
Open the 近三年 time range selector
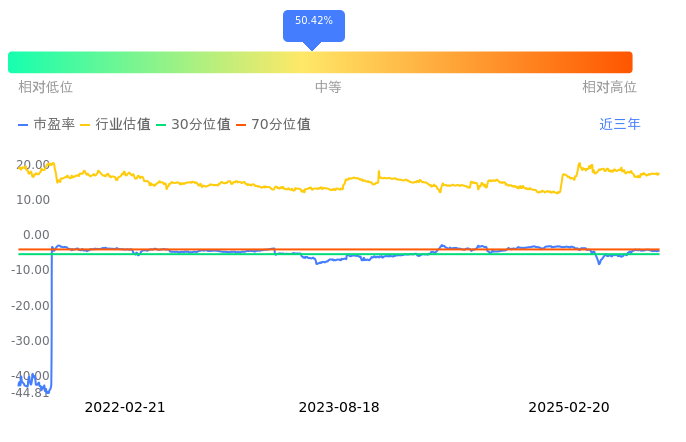point(620,125)
